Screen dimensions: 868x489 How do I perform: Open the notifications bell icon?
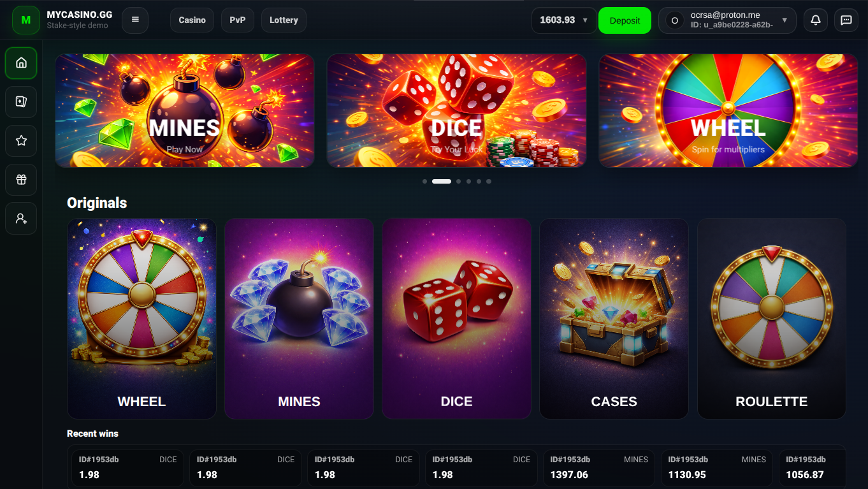[815, 20]
